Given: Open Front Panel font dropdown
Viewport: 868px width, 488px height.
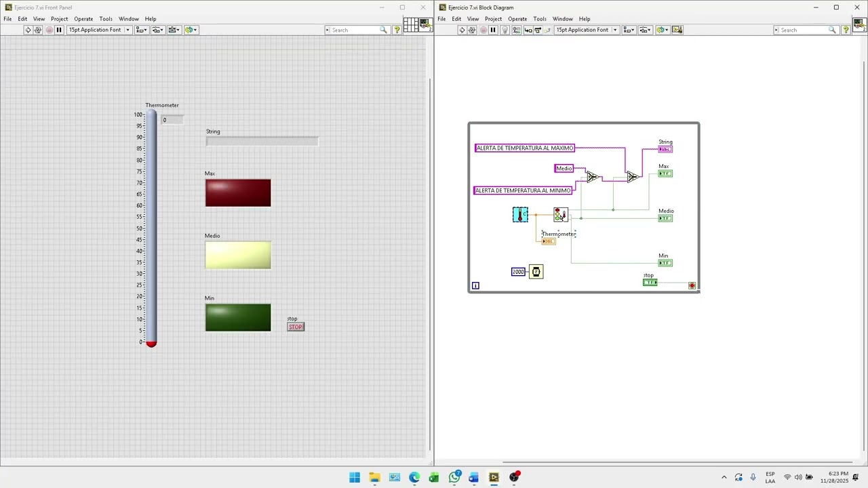Looking at the screenshot, I should pos(99,30).
